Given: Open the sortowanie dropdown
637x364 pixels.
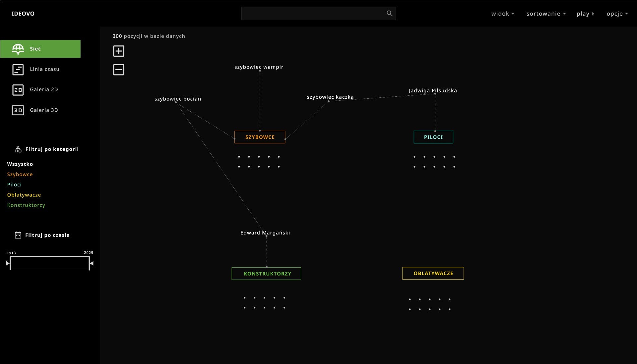Looking at the screenshot, I should point(546,14).
